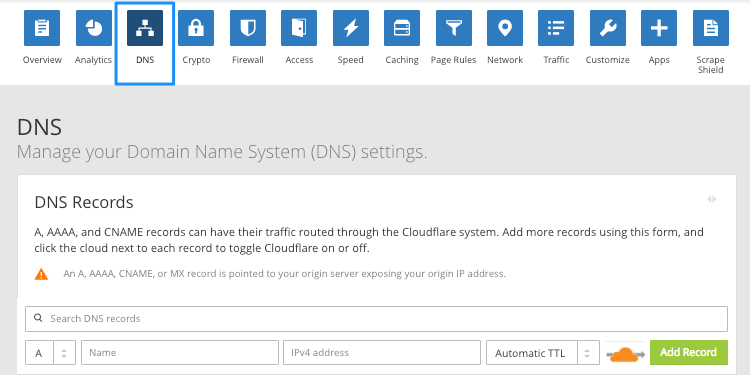Click the orange warning triangle icon
750x375 pixels.
pyautogui.click(x=41, y=274)
